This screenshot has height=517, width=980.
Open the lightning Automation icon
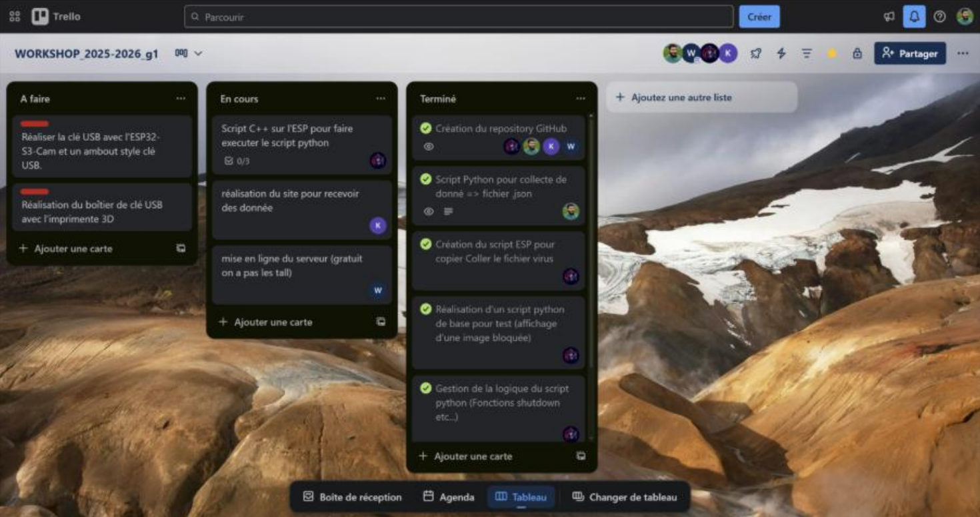[x=781, y=53]
